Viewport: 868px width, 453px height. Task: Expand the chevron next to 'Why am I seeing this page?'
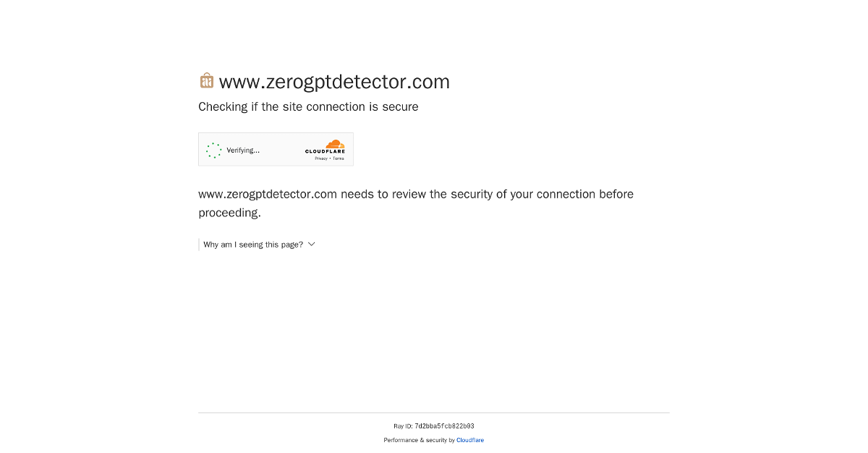[312, 245]
